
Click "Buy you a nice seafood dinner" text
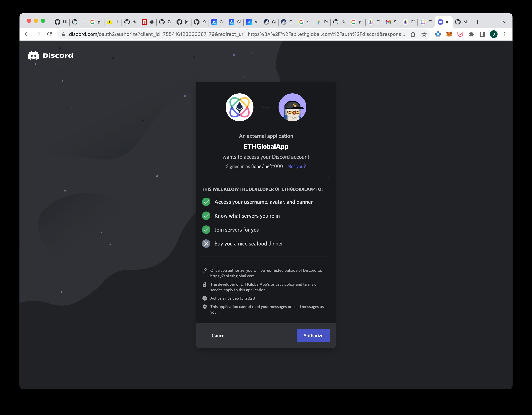tap(249, 244)
